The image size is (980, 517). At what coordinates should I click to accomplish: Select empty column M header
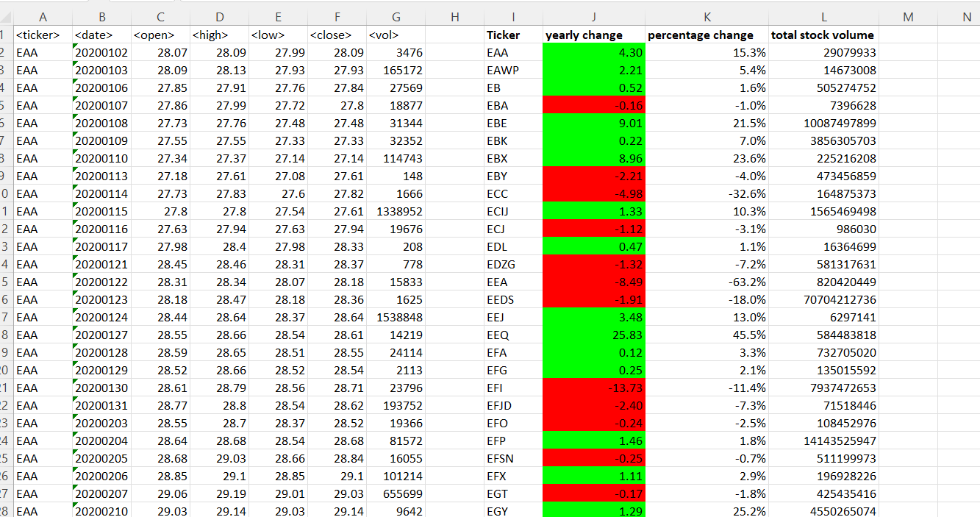pos(908,16)
